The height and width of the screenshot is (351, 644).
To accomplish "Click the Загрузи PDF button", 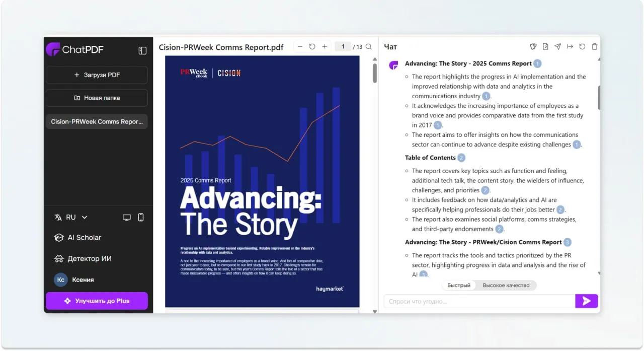I will pyautogui.click(x=97, y=75).
